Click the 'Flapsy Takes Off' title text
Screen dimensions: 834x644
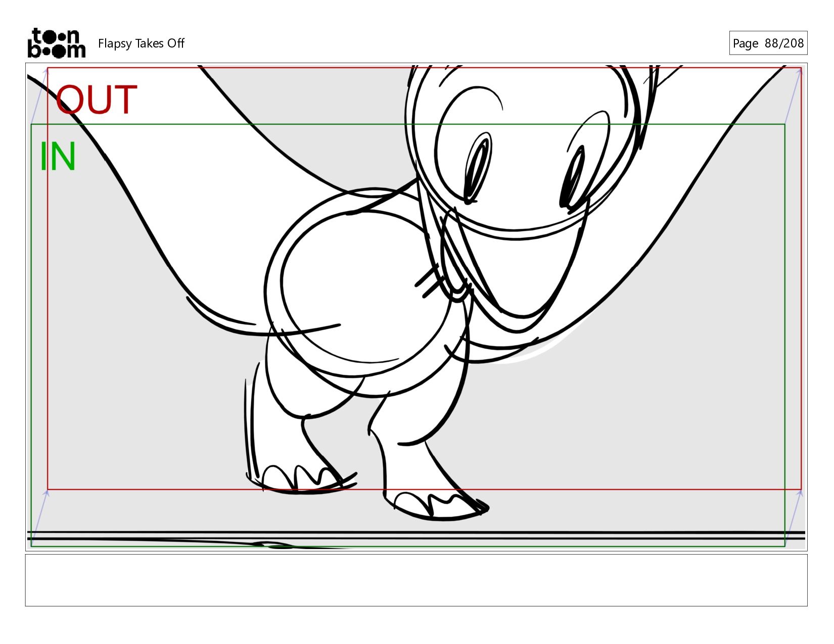coord(141,43)
